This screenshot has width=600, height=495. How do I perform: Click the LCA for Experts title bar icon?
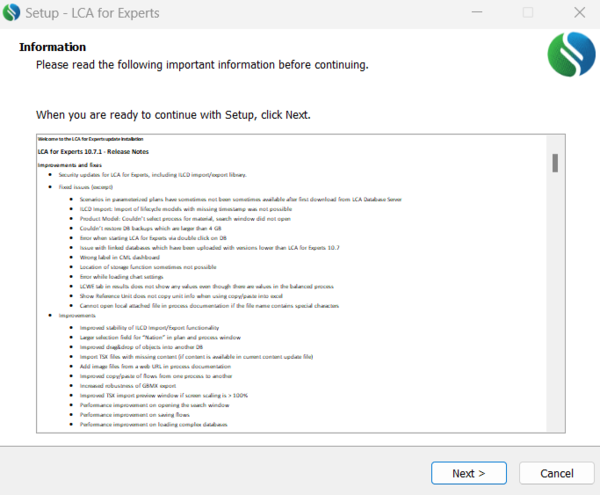pos(11,13)
